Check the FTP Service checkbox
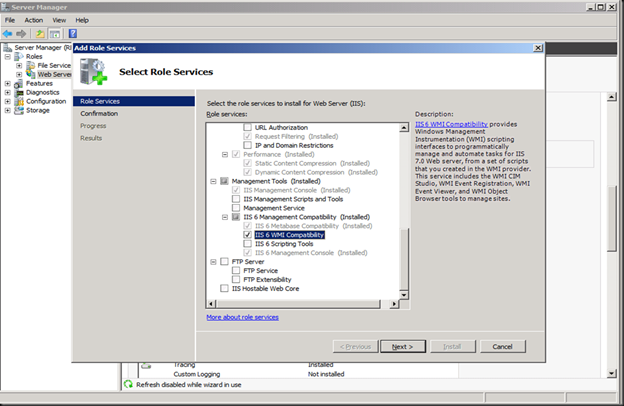624x406 pixels. [236, 271]
